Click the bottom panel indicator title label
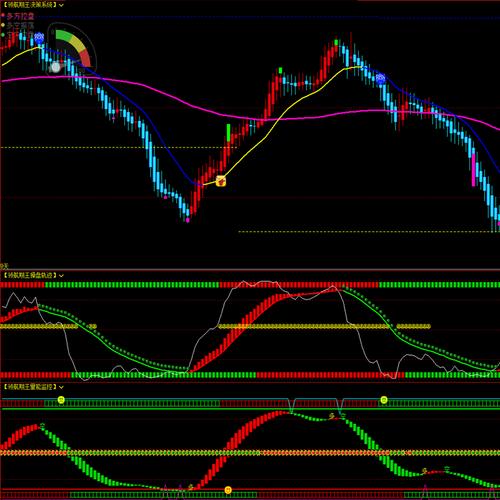500x500 pixels. coord(29,387)
